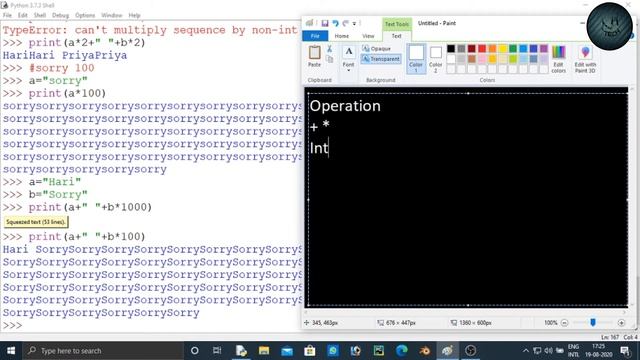Open Window menu in Python Shell
The width and height of the screenshot is (640, 360).
(111, 15)
